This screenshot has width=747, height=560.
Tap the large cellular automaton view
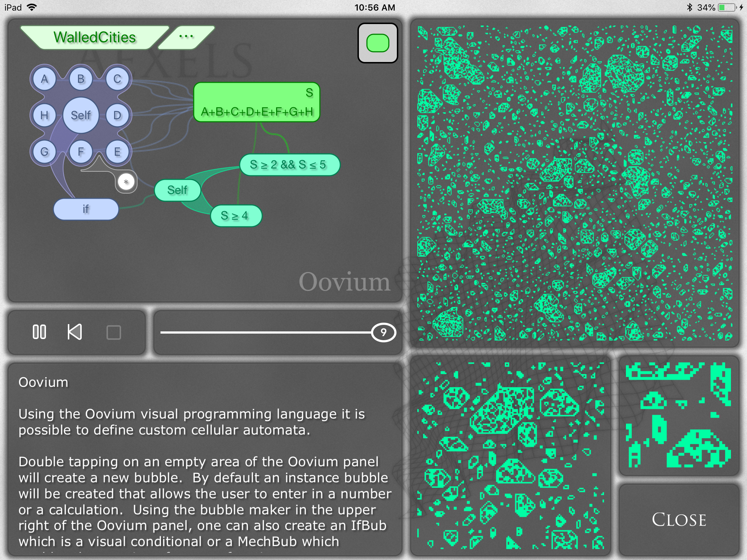[x=575, y=183]
